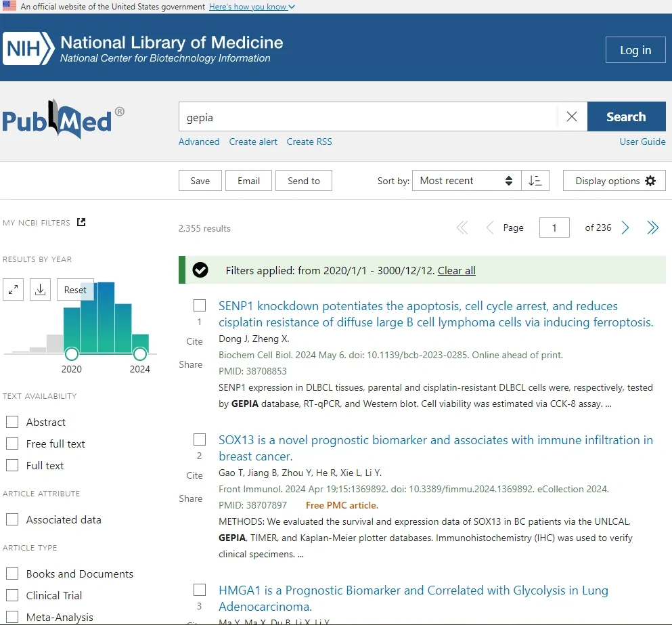Download the results by year data
Viewport: 672px width, 625px height.
click(41, 290)
